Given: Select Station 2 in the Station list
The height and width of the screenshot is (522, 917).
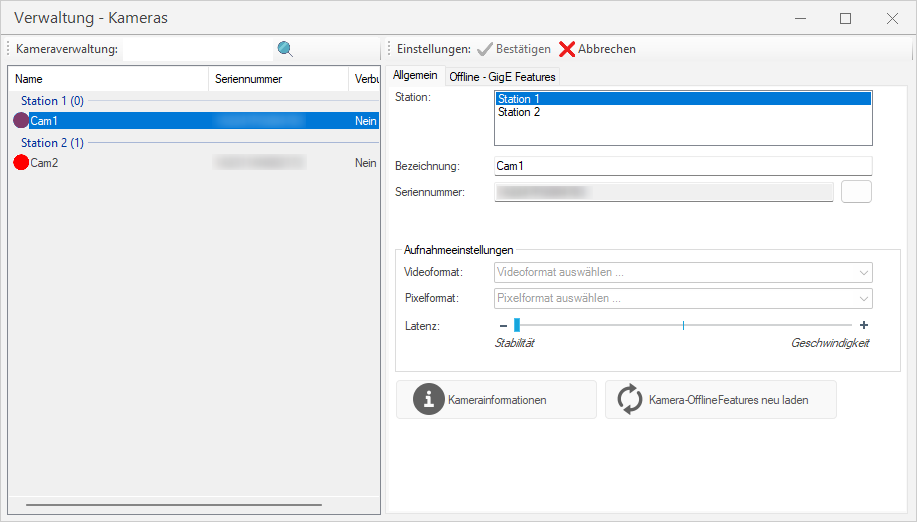Looking at the screenshot, I should 519,112.
